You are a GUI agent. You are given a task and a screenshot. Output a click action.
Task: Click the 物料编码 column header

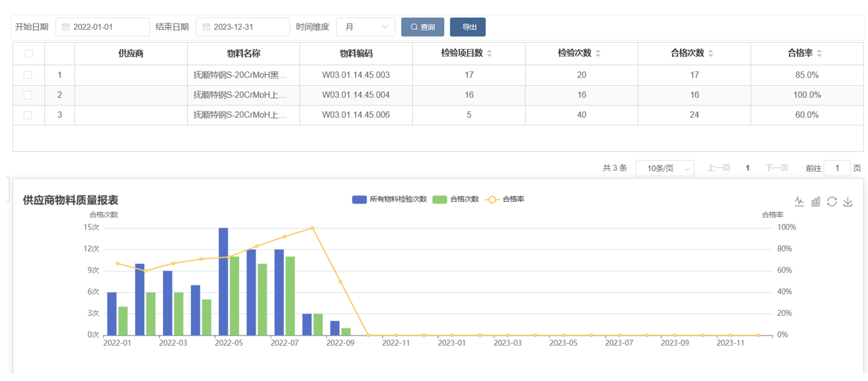pos(356,53)
